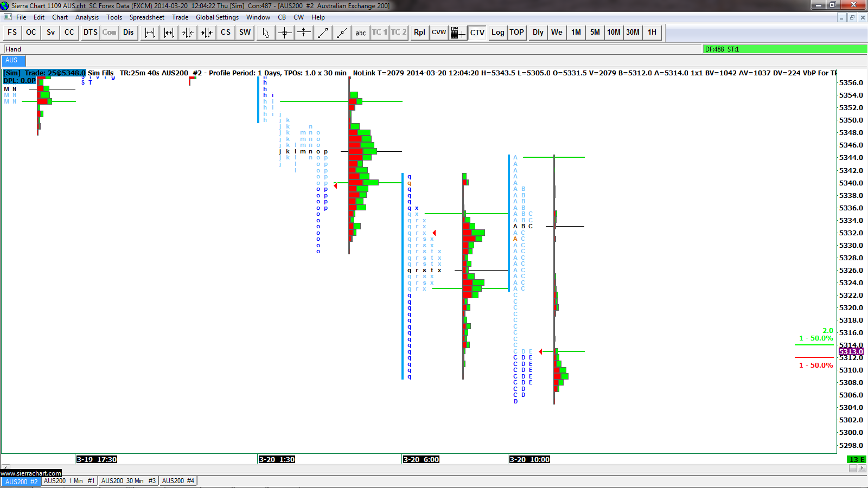Click the 3-19 17:30 time label
Image resolution: width=868 pixels, height=488 pixels.
[x=97, y=459]
